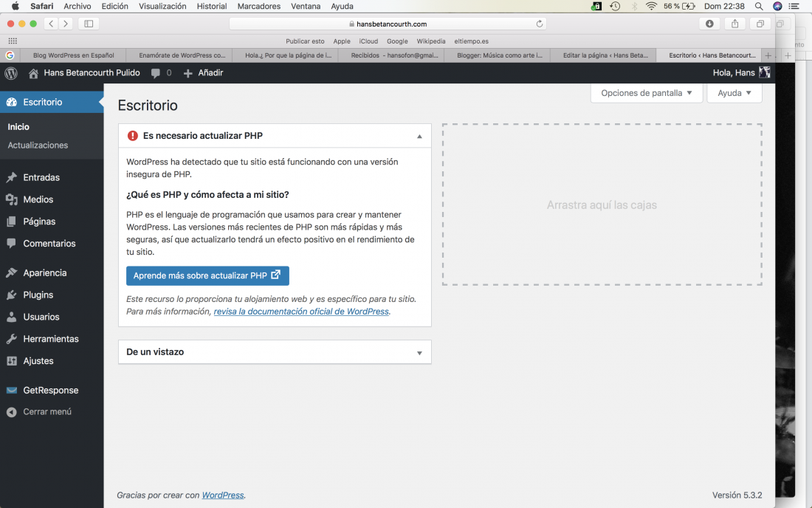Image resolution: width=812 pixels, height=508 pixels.
Task: Collapse sidebar via Cerrar menú arrow icon
Action: point(11,412)
